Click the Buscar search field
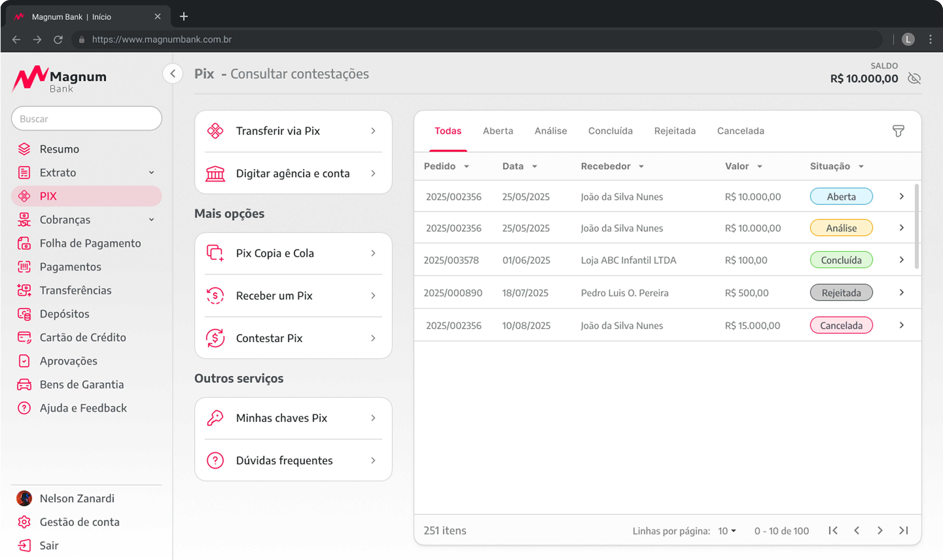Screen dimensions: 943x560 tap(87, 119)
